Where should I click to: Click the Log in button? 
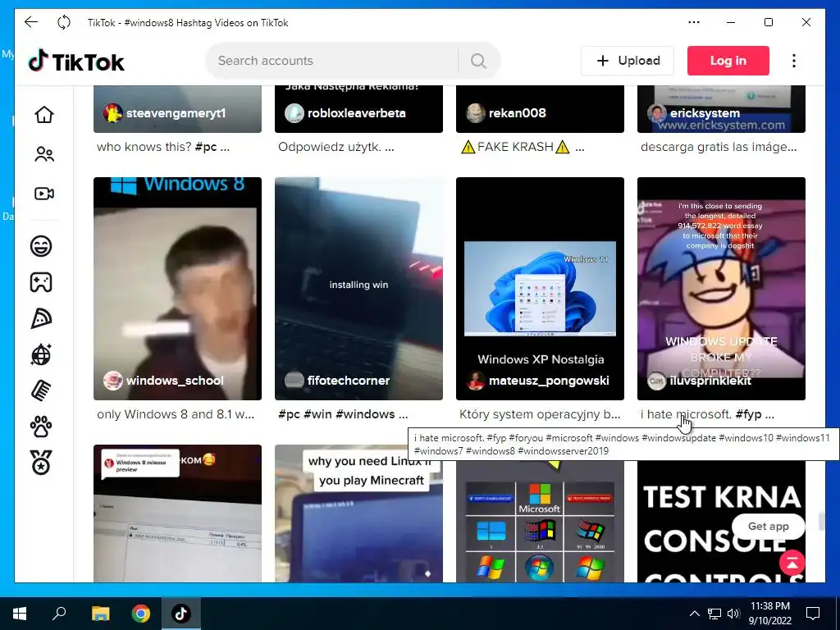(728, 61)
